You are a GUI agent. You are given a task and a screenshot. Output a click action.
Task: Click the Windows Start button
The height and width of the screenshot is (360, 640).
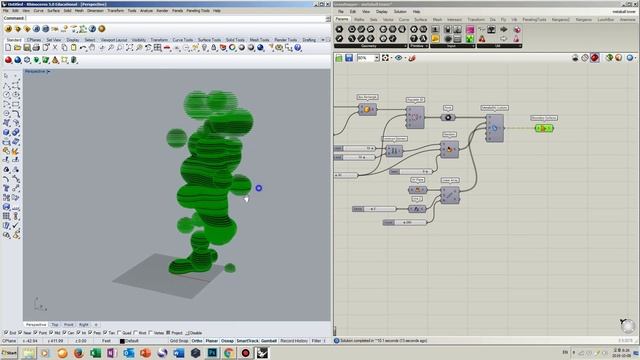tap(9, 353)
